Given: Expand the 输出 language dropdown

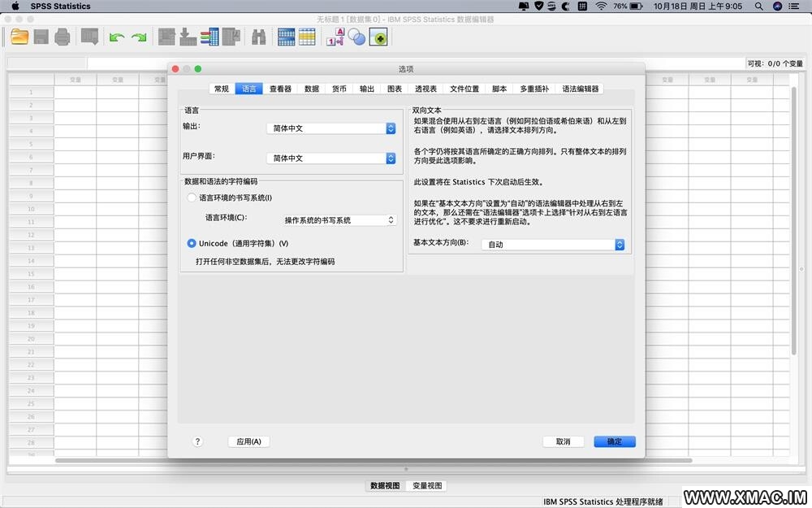Looking at the screenshot, I should point(331,128).
